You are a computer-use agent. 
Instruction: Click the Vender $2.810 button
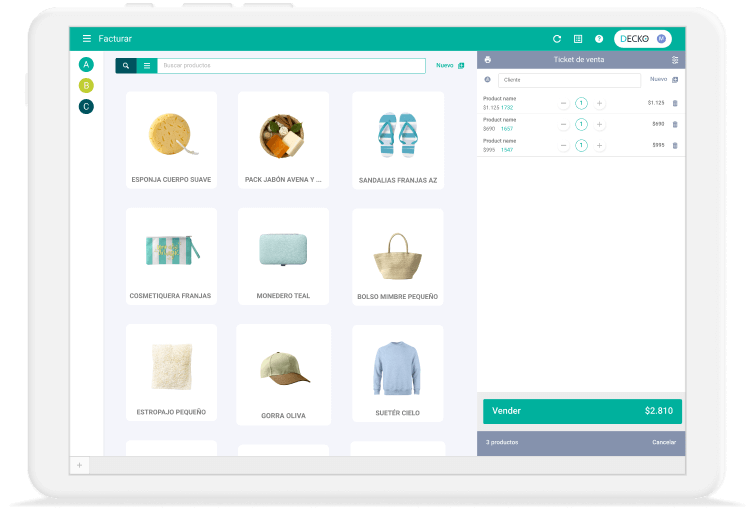point(582,411)
